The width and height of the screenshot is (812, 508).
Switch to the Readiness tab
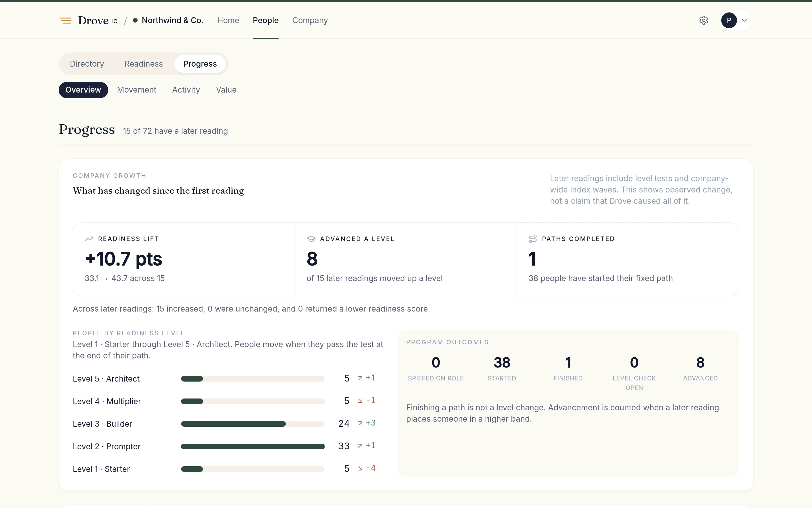[144, 64]
